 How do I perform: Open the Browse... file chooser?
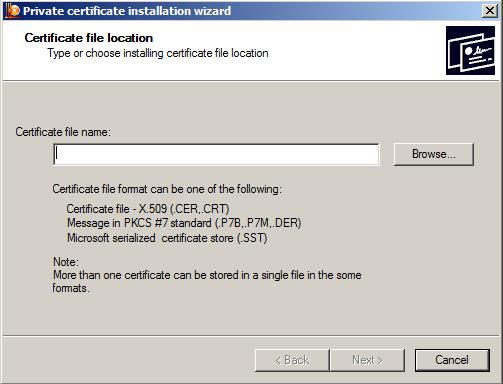[434, 154]
